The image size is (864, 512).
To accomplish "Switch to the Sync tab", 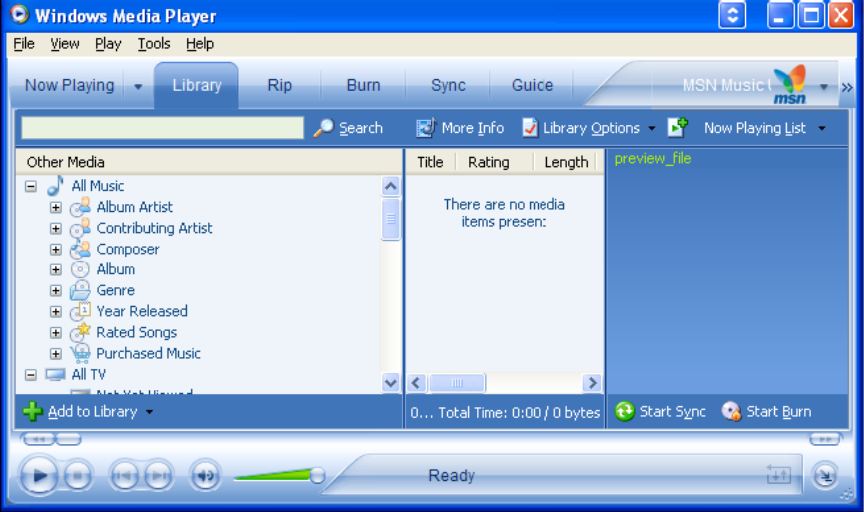I will 448,85.
